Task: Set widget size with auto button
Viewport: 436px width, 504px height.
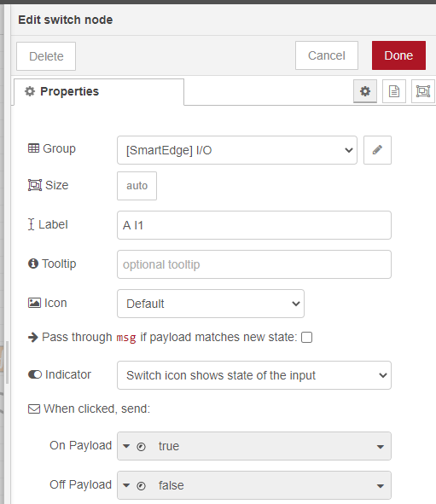Action: coord(137,186)
